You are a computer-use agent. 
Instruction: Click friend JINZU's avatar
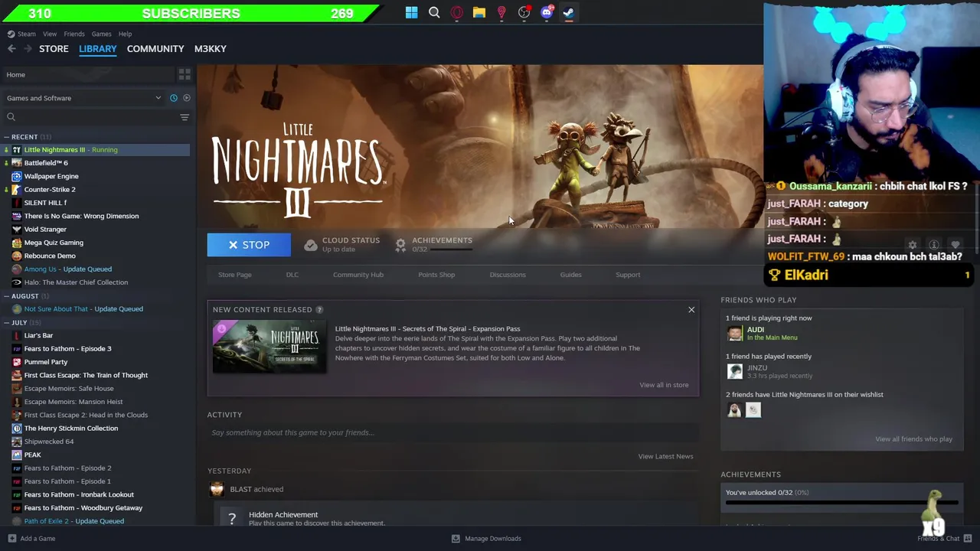pyautogui.click(x=735, y=372)
